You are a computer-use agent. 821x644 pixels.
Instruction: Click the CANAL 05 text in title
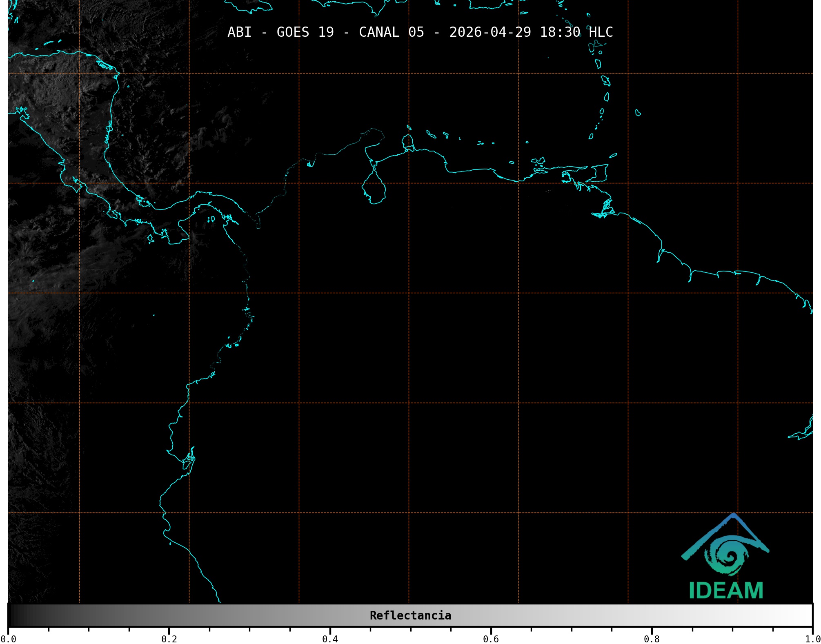point(391,32)
